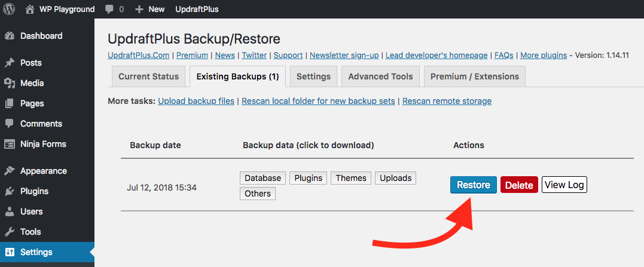Download the Database backup data
Viewport: 644px width, 267px height.
click(263, 178)
